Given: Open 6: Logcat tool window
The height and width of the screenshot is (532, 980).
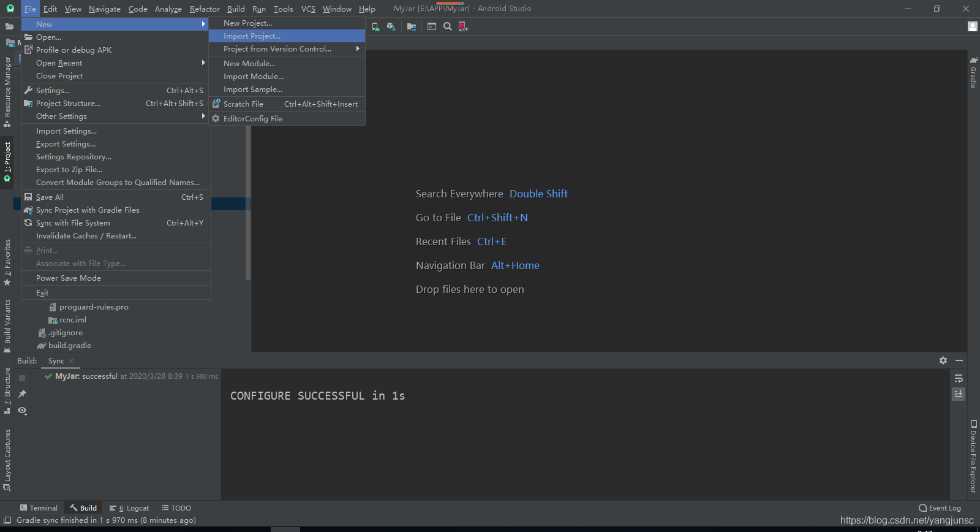Looking at the screenshot, I should (x=129, y=508).
